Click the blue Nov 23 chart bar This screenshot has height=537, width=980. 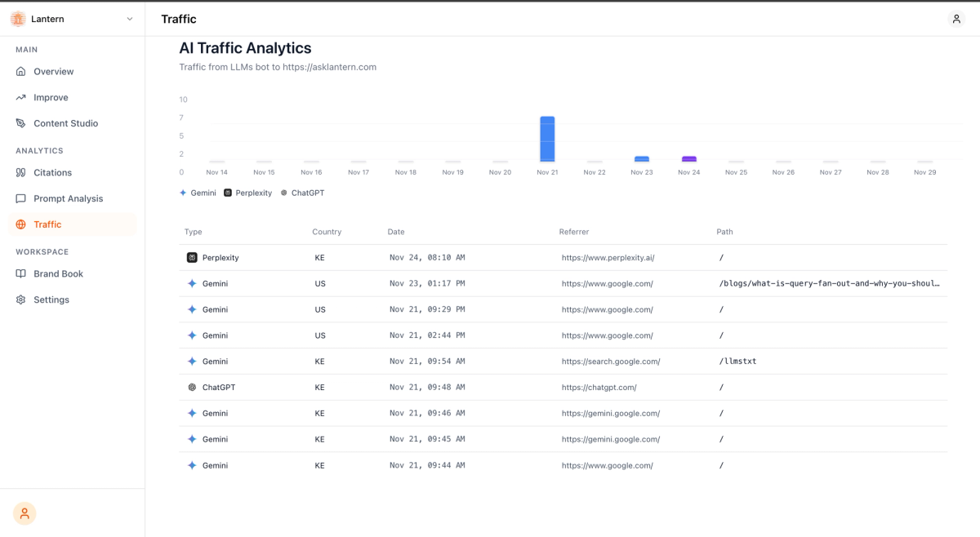tap(642, 159)
